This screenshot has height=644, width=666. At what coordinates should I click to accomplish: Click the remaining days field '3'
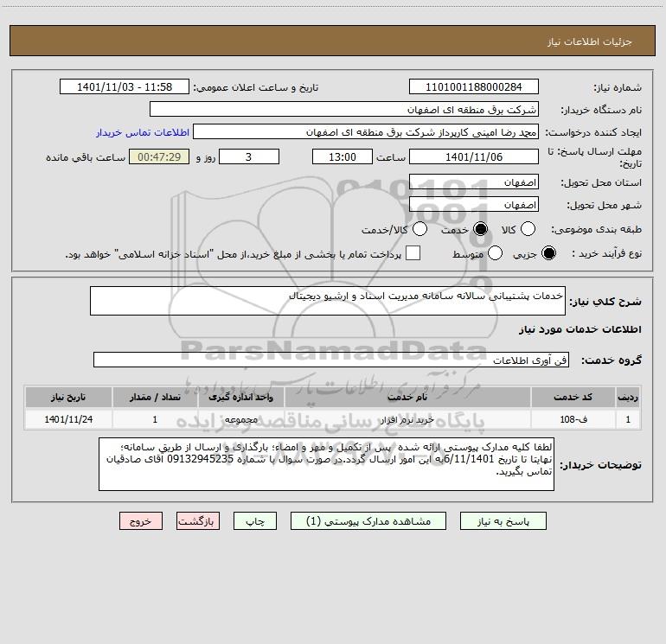pos(249,156)
